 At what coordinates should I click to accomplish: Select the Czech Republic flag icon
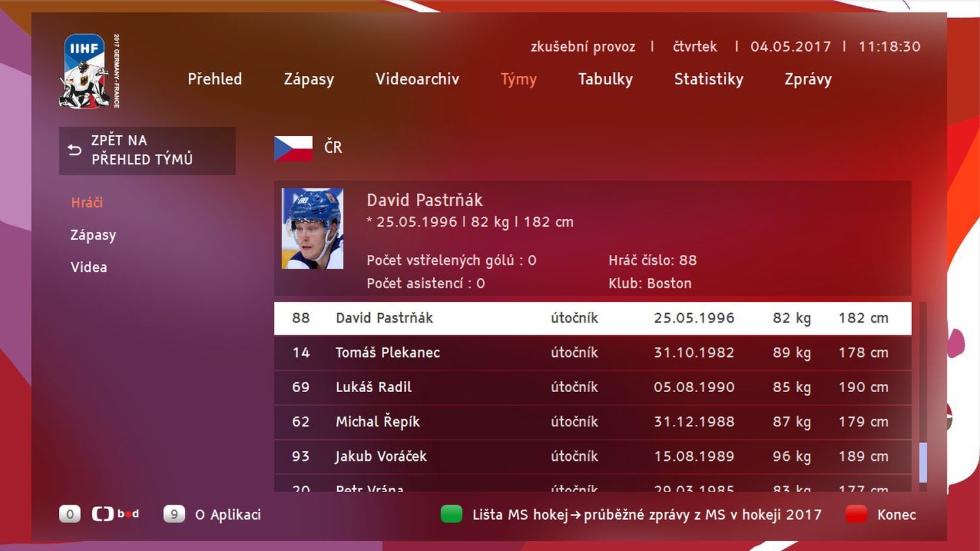coord(292,147)
